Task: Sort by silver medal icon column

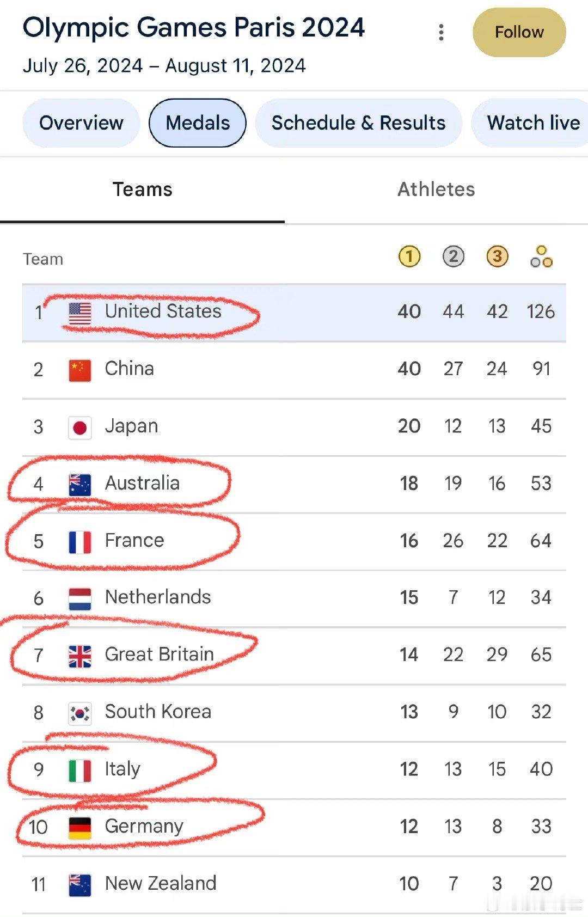Action: [453, 256]
